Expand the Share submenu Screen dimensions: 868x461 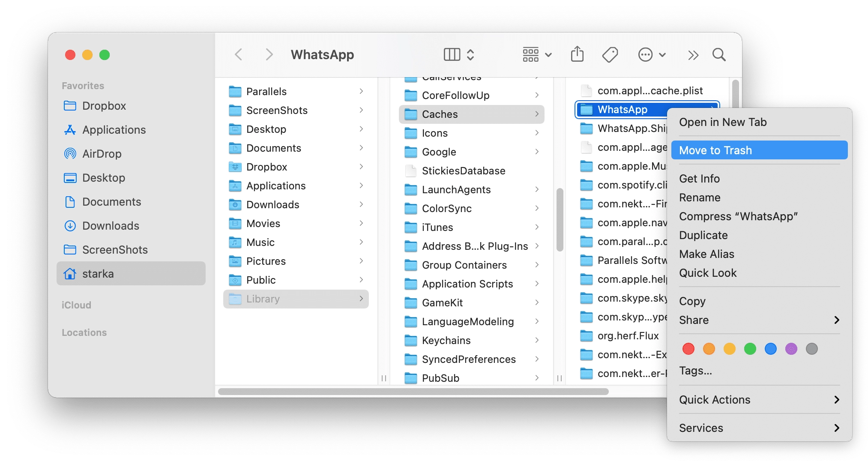(759, 320)
